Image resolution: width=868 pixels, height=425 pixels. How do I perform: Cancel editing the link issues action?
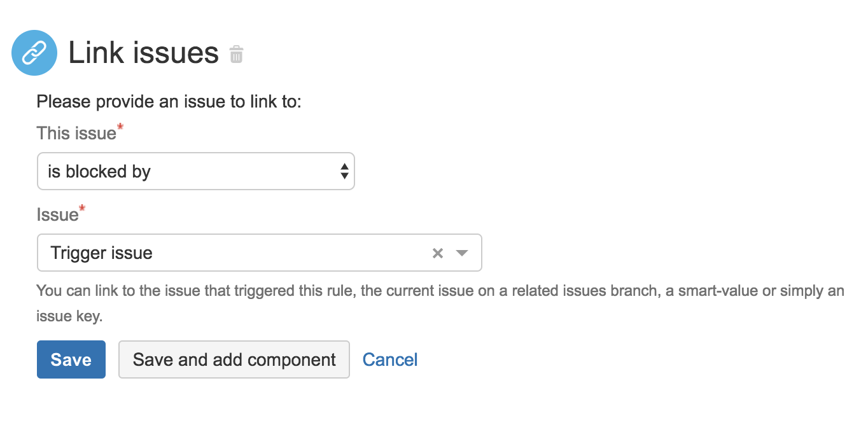click(x=390, y=359)
